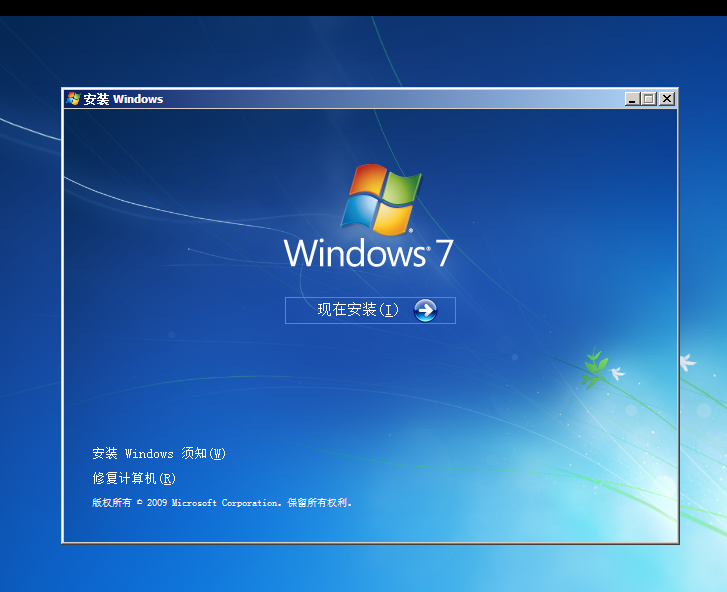727x592 pixels.
Task: Click the 现在安装 (Install now) button
Action: coord(370,310)
